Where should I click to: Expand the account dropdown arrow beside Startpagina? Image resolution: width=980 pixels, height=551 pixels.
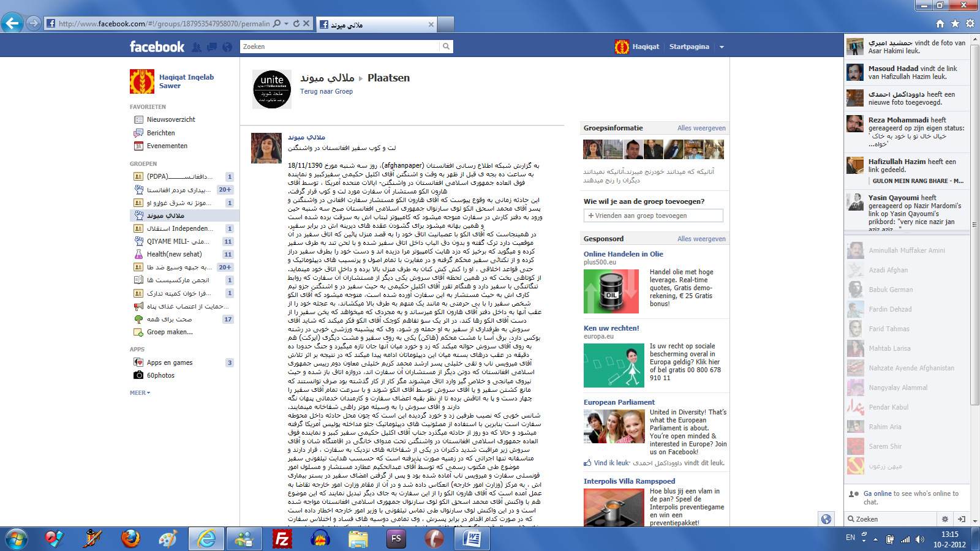coord(722,47)
